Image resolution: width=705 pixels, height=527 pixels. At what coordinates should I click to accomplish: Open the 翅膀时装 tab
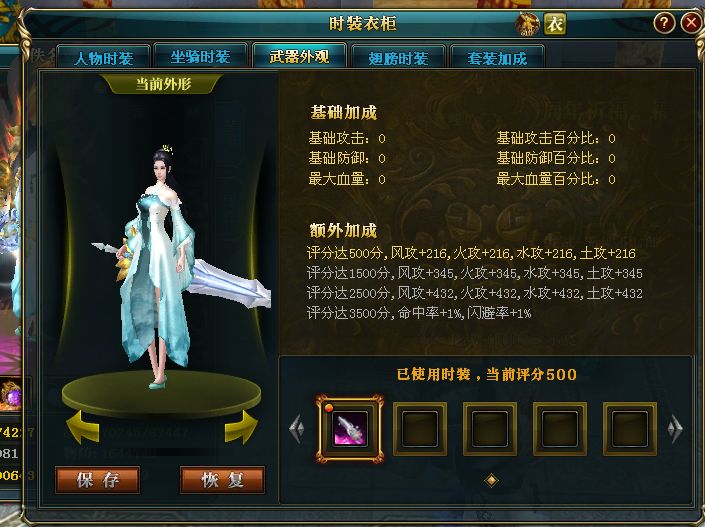(x=398, y=57)
